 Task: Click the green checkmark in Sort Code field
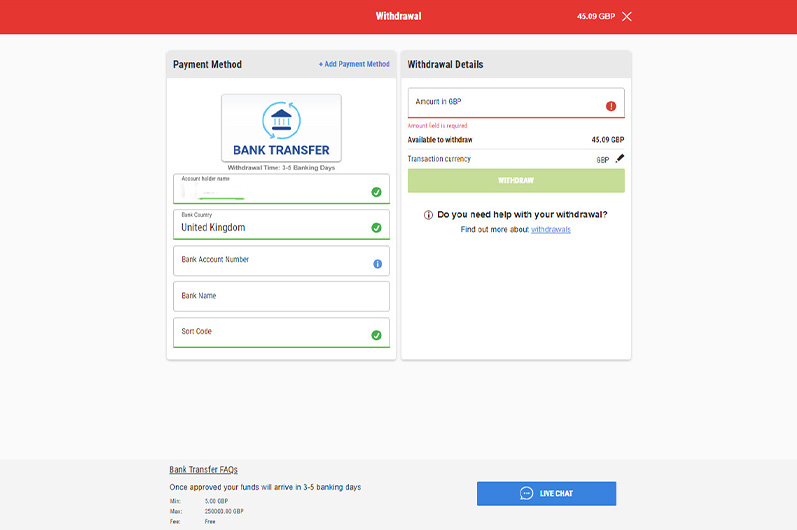(x=376, y=335)
